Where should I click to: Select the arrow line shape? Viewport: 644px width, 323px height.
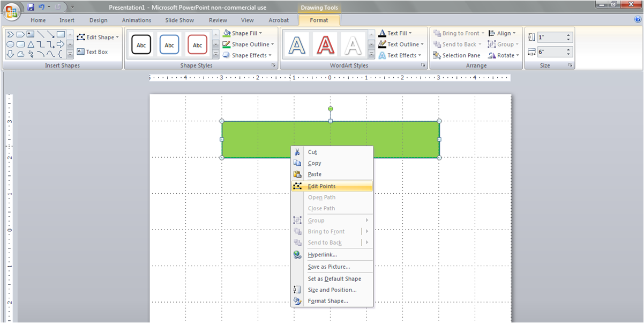51,34
